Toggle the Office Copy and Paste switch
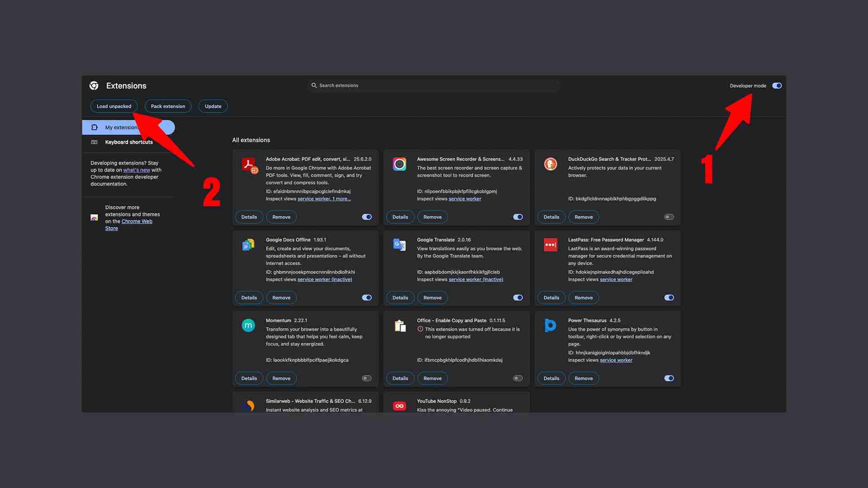This screenshot has height=488, width=868. click(x=518, y=378)
